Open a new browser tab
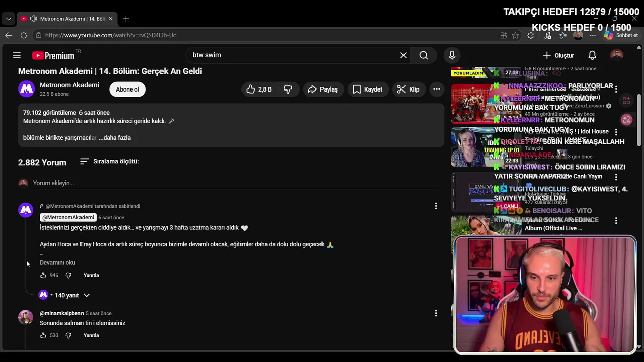Screen dimensions: 644x362 (126, 19)
